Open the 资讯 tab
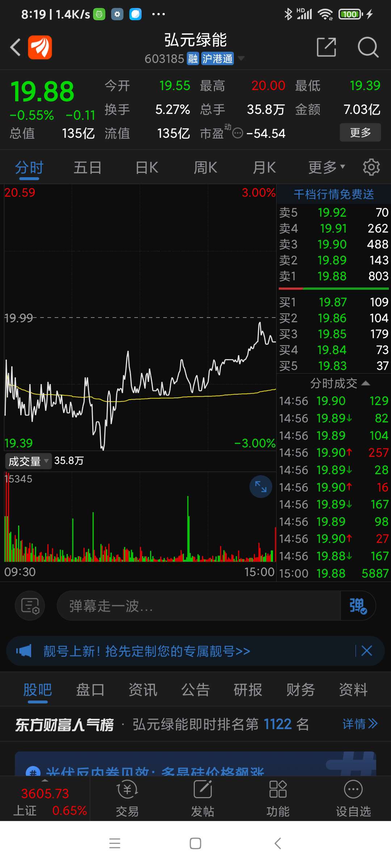Image resolution: width=391 pixels, height=868 pixels. [143, 690]
